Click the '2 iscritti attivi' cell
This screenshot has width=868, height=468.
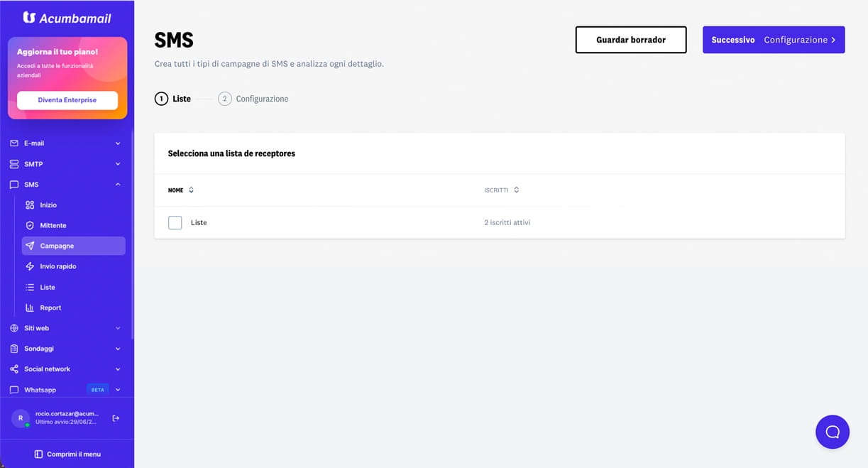[x=507, y=223]
